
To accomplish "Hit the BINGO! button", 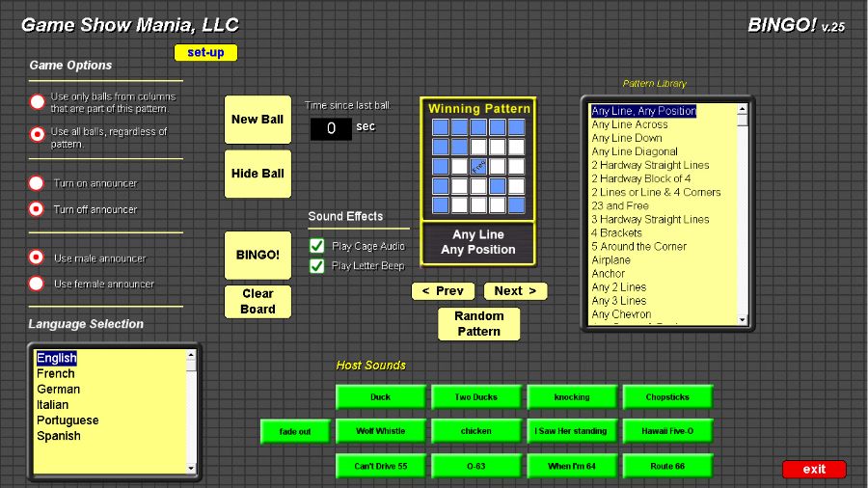I will (258, 256).
